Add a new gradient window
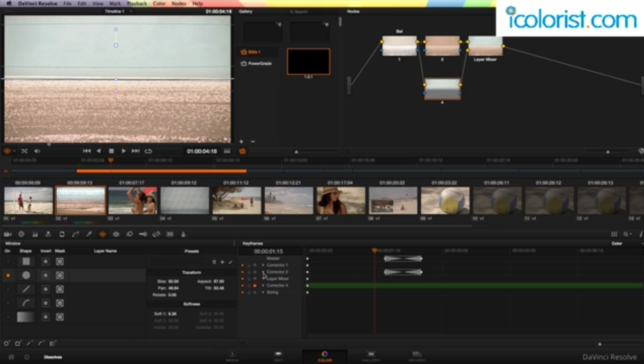This screenshot has height=364, width=644. click(x=53, y=343)
